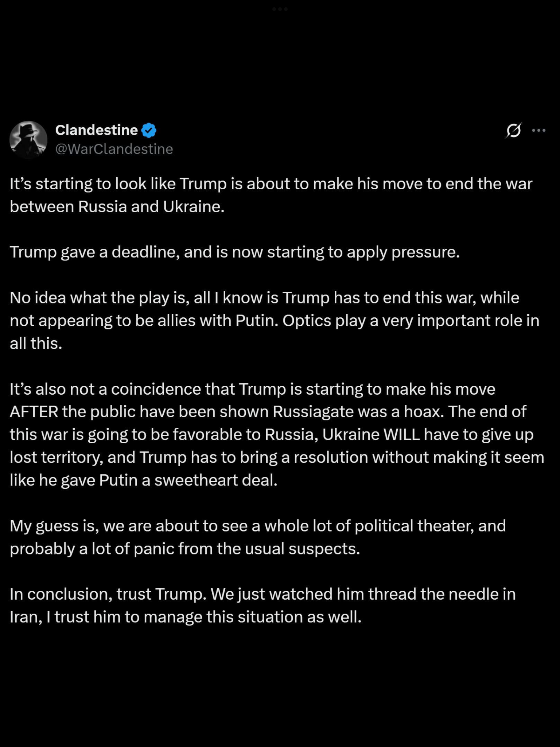Click the line starting "this war is going to be favorable"
Screen dimensions: 560x747
(272, 434)
